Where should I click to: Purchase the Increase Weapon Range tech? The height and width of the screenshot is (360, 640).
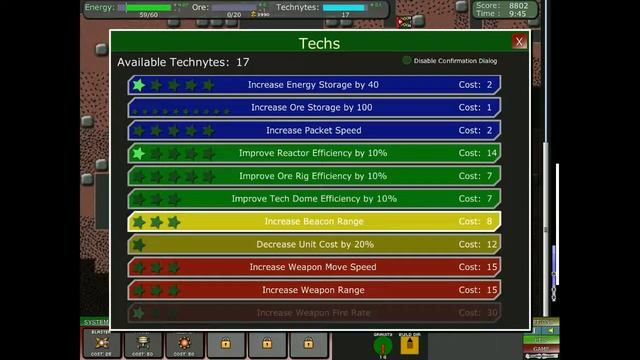tap(314, 290)
